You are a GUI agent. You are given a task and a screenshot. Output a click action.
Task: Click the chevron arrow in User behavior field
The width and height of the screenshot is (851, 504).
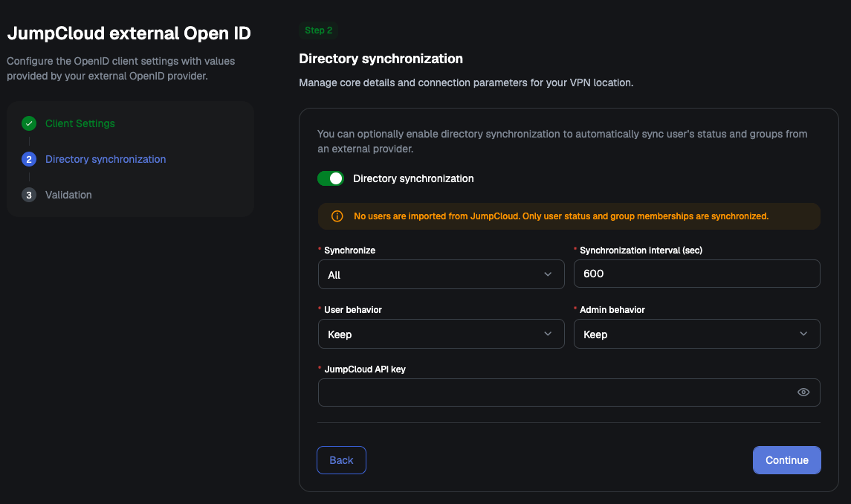point(548,334)
